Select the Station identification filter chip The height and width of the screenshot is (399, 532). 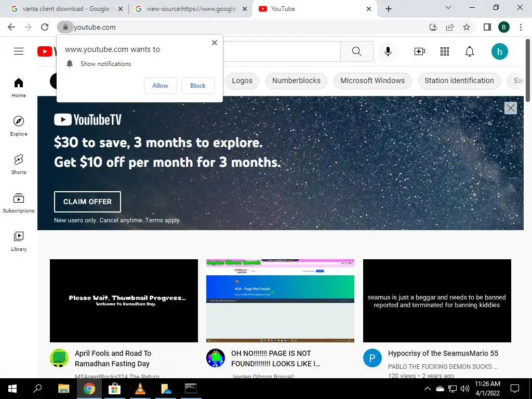click(459, 81)
